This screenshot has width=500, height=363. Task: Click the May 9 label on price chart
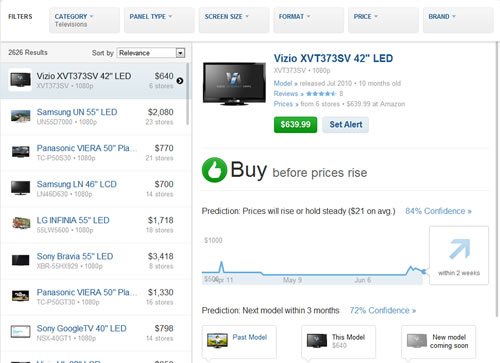tap(292, 280)
